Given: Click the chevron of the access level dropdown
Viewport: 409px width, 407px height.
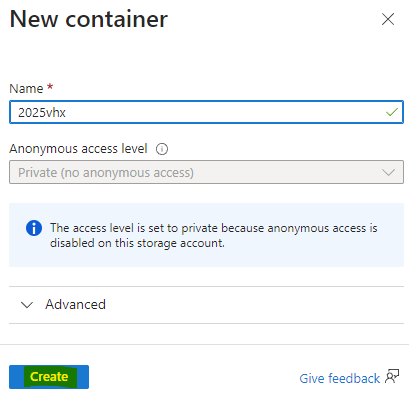Looking at the screenshot, I should (x=388, y=172).
